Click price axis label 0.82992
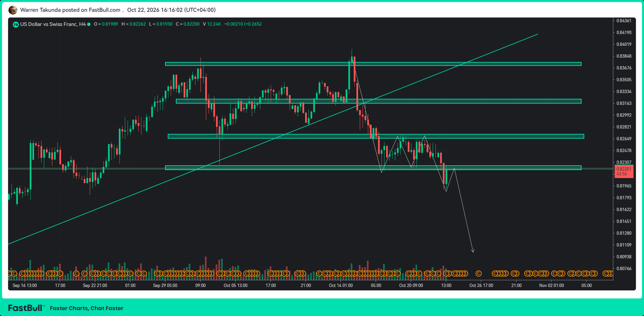This screenshot has height=316, width=644. click(x=624, y=115)
